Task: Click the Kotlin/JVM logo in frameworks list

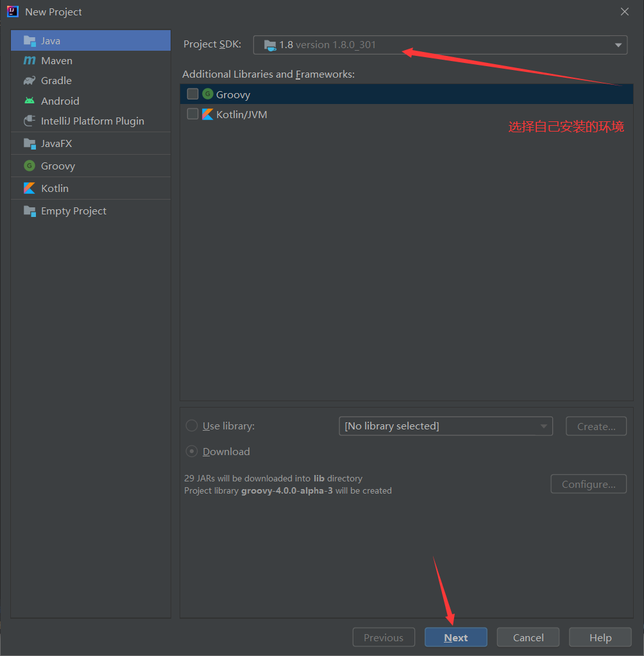Action: (x=208, y=114)
